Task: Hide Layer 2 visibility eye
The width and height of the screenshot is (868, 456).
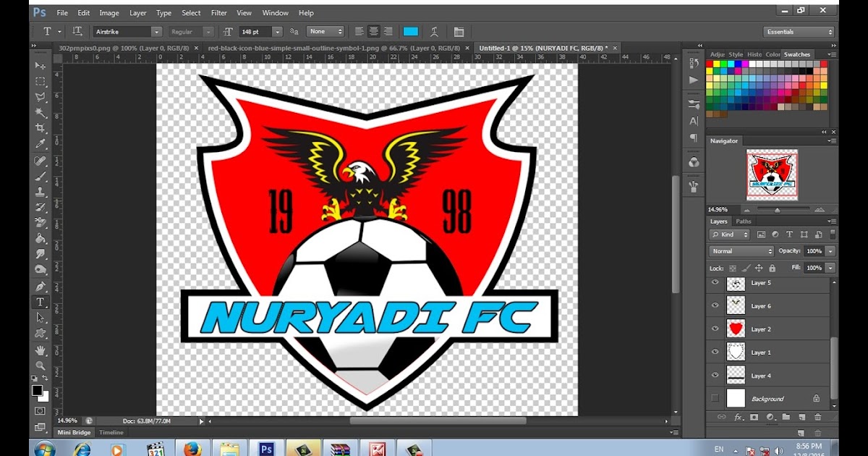Action: 715,329
